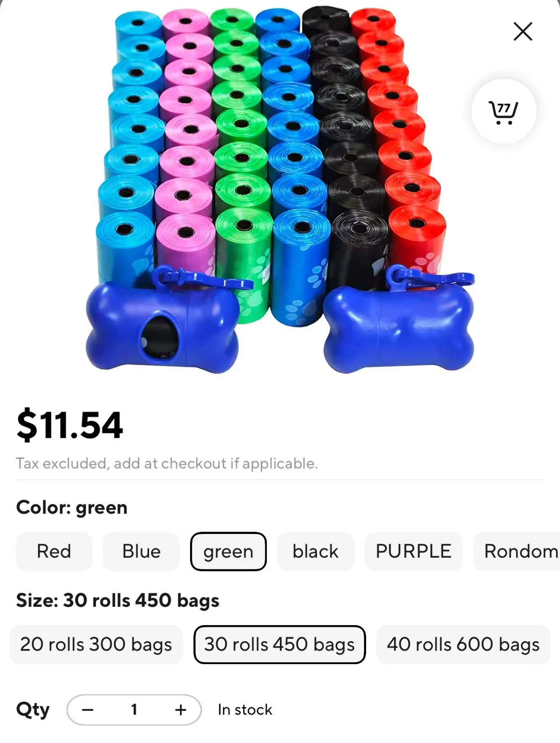
Task: Tap the right blue bone dispenser in image
Action: [x=399, y=320]
